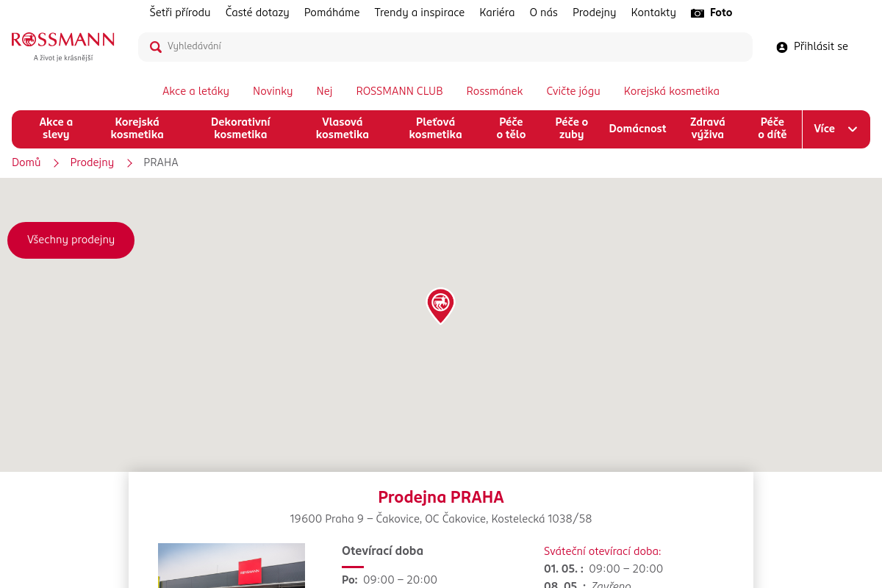
Task: Open the Vlasová kosmetika category
Action: pos(343,129)
